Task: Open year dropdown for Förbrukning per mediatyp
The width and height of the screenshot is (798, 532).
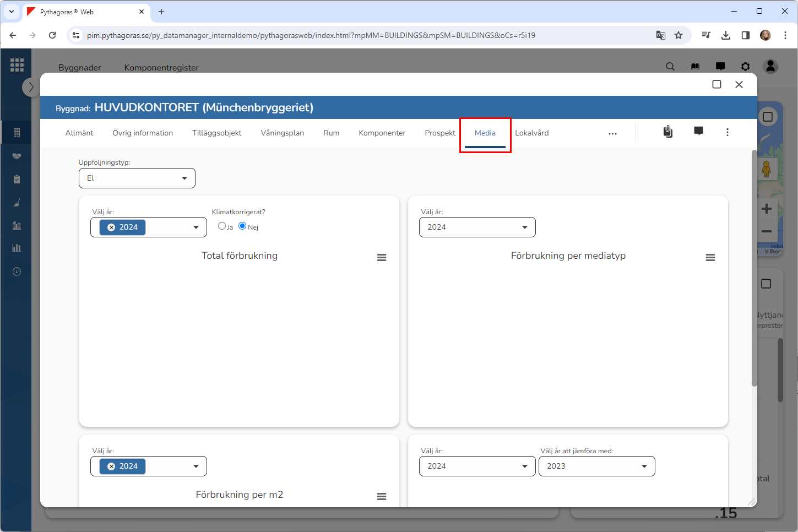Action: point(477,227)
